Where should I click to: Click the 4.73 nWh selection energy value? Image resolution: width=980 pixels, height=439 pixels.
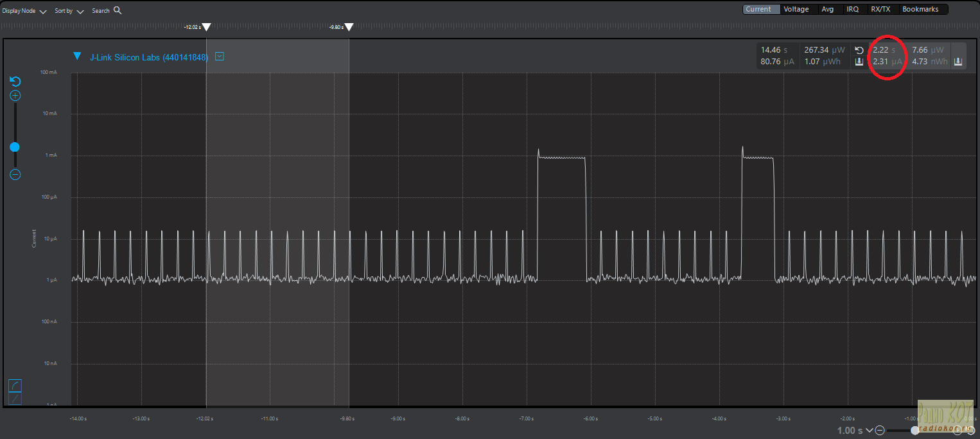[930, 62]
